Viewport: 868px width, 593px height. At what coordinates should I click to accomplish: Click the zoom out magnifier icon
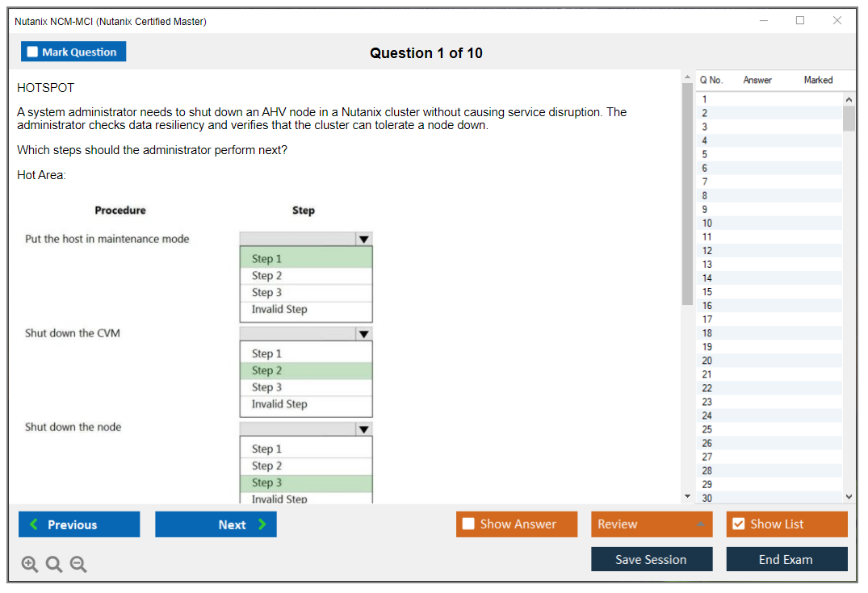78,565
